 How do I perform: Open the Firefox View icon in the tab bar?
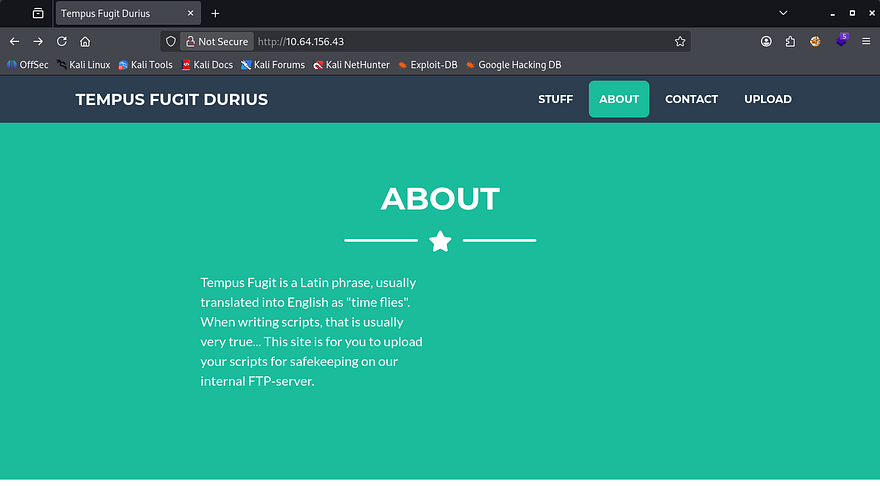click(x=38, y=14)
